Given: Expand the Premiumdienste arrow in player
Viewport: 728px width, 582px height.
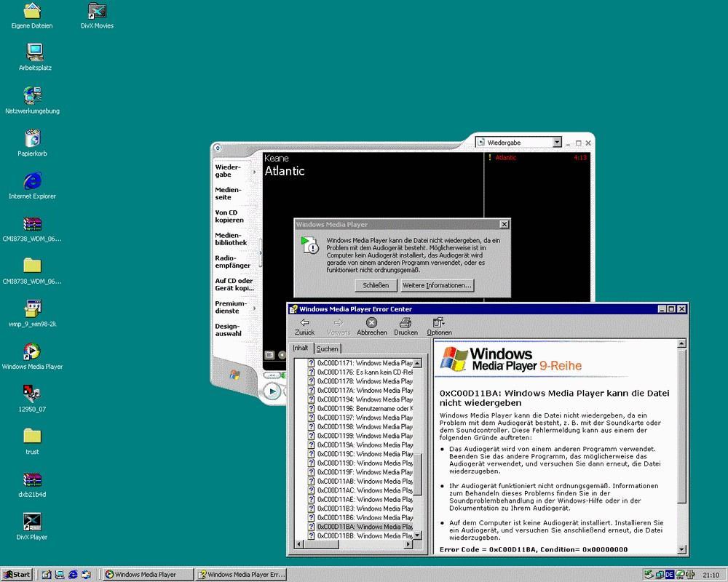Looking at the screenshot, I should point(254,308).
